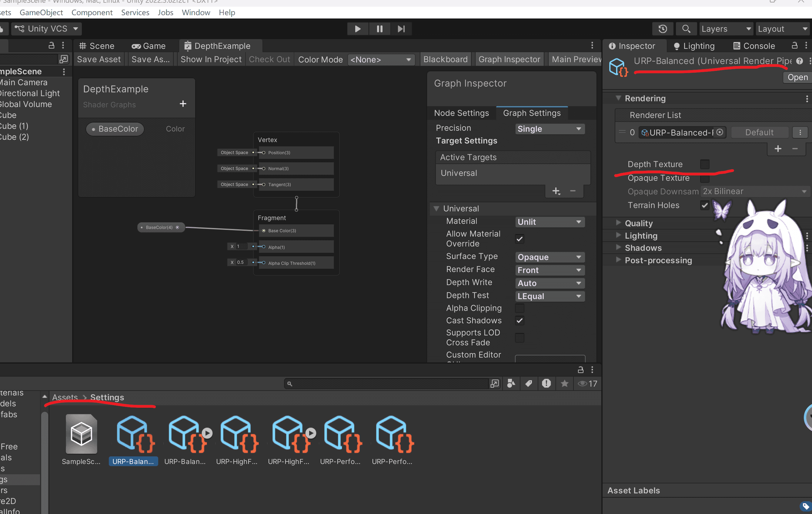812x514 pixels.
Task: Switch to the Scene tab
Action: click(97, 46)
